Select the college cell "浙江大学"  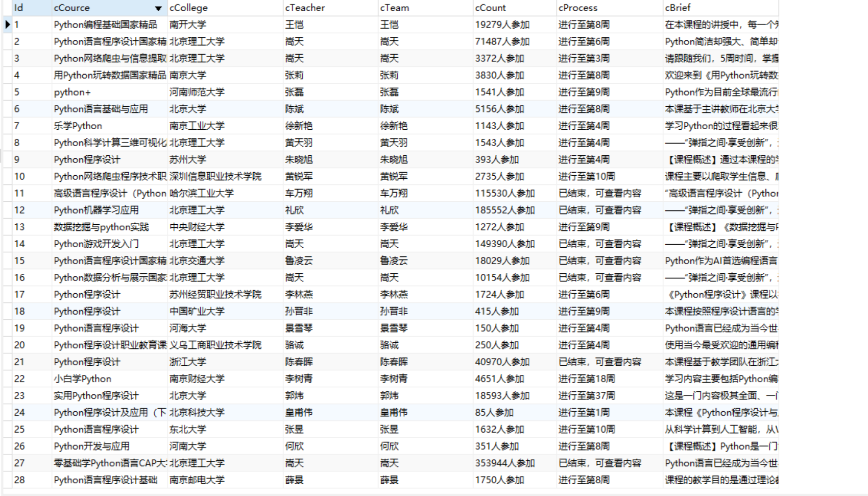[x=225, y=362]
